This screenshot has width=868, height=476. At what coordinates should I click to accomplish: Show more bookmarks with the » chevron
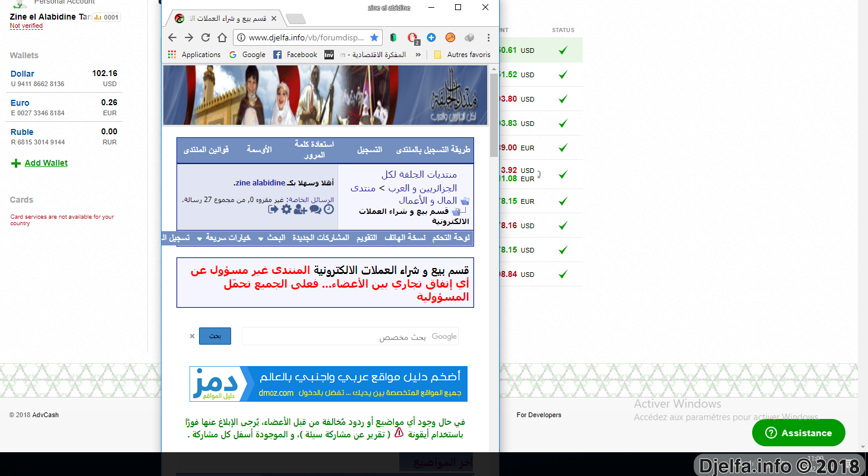coord(418,55)
